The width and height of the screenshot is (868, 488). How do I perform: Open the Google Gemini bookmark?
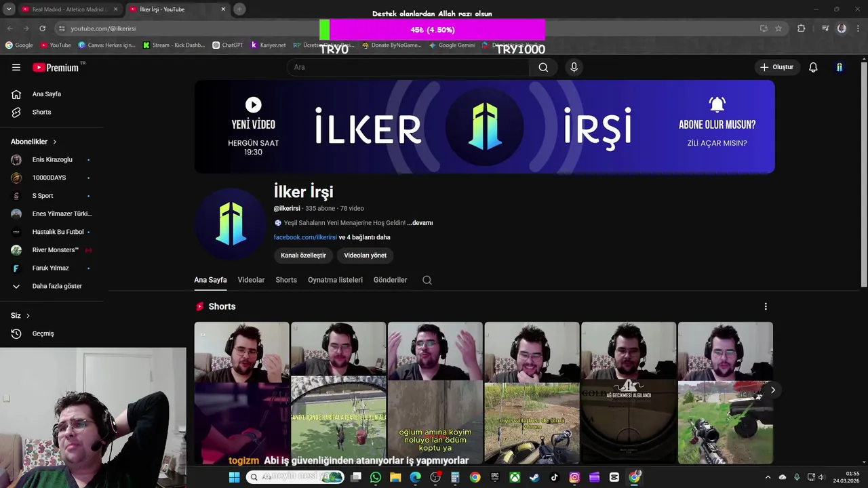451,45
